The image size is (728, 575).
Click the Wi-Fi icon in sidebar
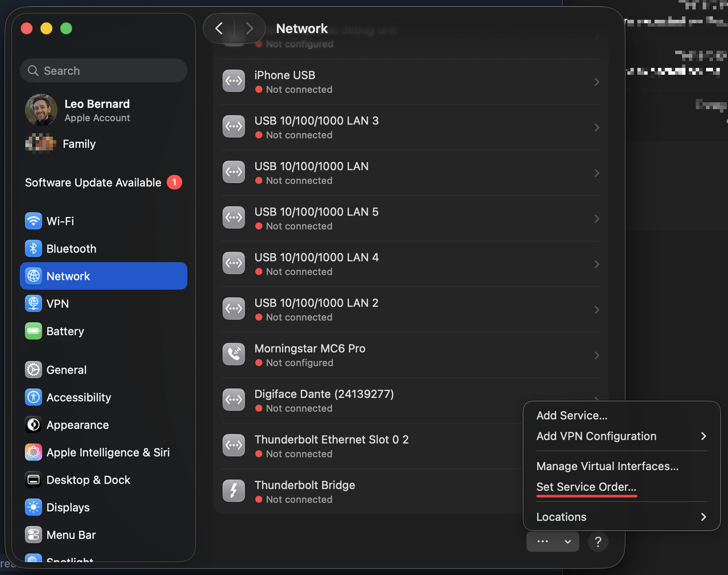pos(34,221)
